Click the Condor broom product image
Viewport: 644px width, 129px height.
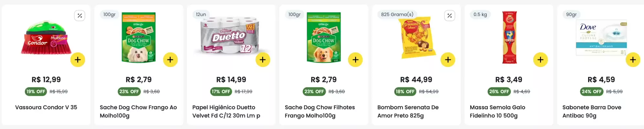46,38
